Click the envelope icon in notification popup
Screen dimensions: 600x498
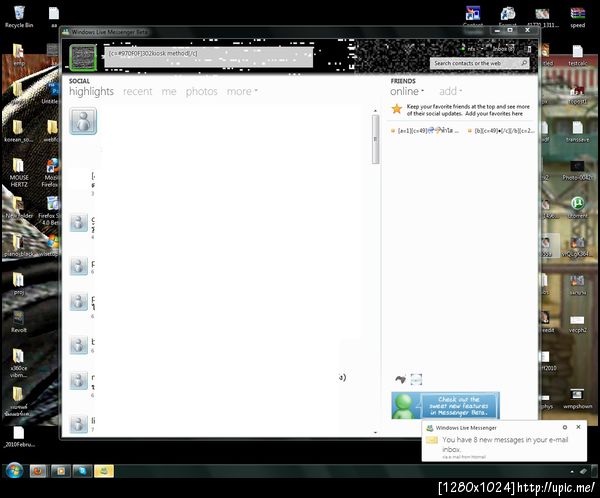pos(432,441)
